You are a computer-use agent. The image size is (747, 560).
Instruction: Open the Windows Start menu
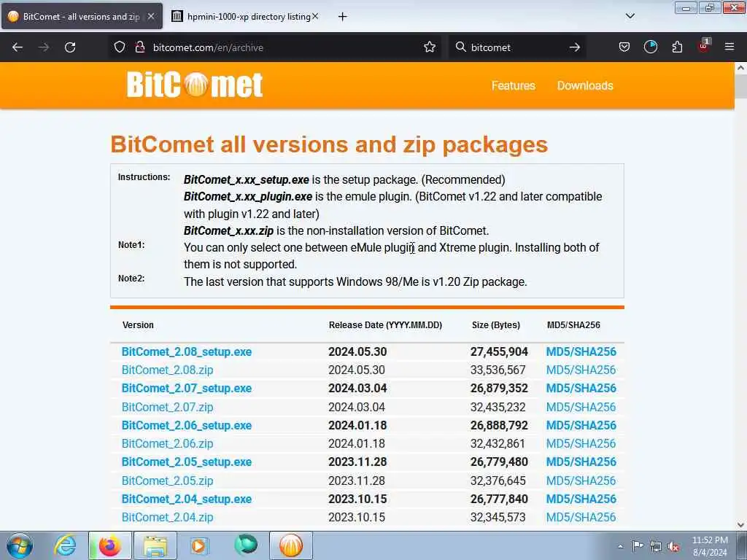click(20, 545)
